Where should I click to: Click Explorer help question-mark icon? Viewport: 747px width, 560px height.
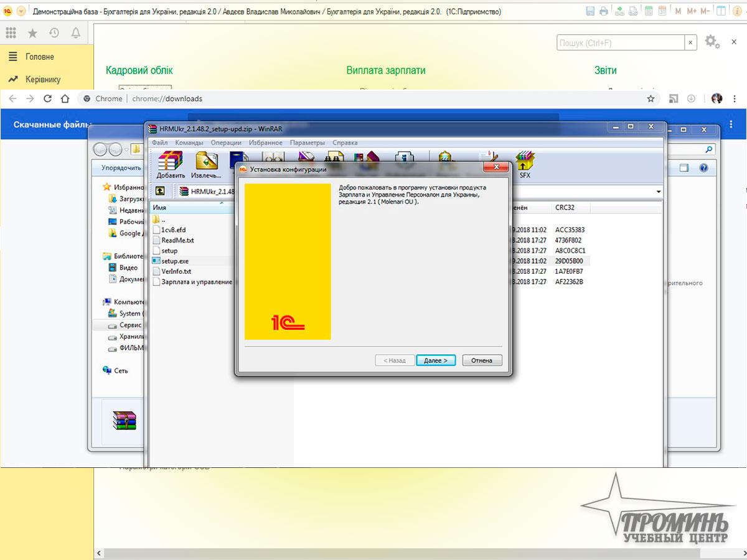pos(704,168)
